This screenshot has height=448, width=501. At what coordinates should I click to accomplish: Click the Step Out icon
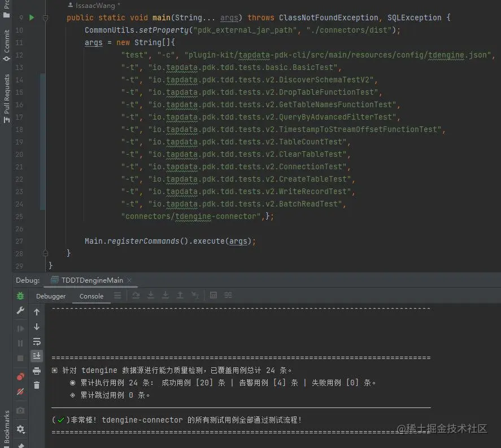[x=180, y=296]
